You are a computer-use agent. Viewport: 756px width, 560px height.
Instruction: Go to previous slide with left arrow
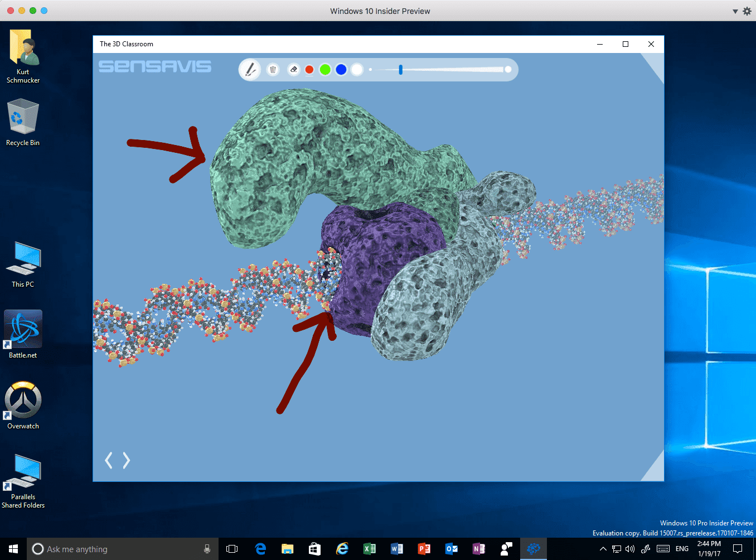click(x=109, y=460)
